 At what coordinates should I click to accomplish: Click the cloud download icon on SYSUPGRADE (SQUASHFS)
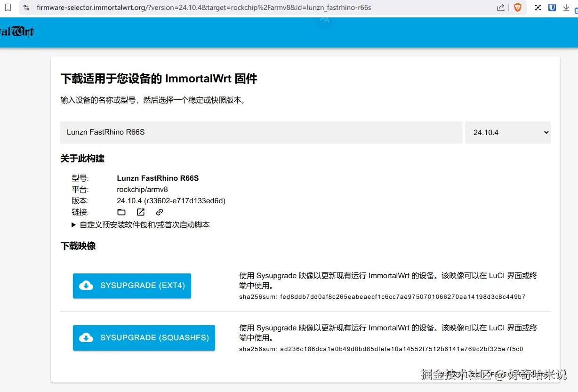click(x=86, y=338)
